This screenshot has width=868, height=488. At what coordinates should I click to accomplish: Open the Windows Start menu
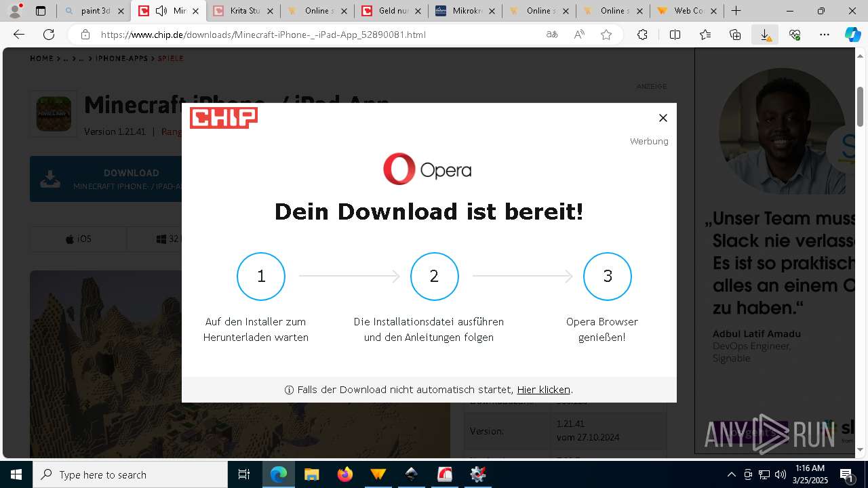coord(16,474)
